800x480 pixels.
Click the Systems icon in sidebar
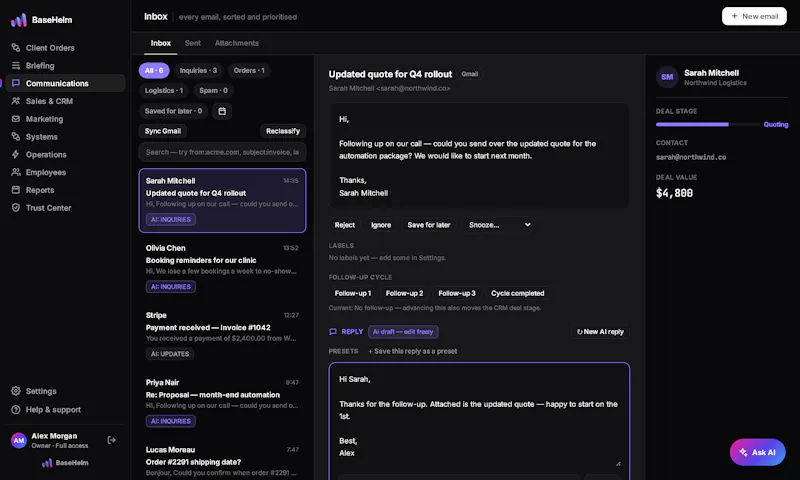pos(16,137)
